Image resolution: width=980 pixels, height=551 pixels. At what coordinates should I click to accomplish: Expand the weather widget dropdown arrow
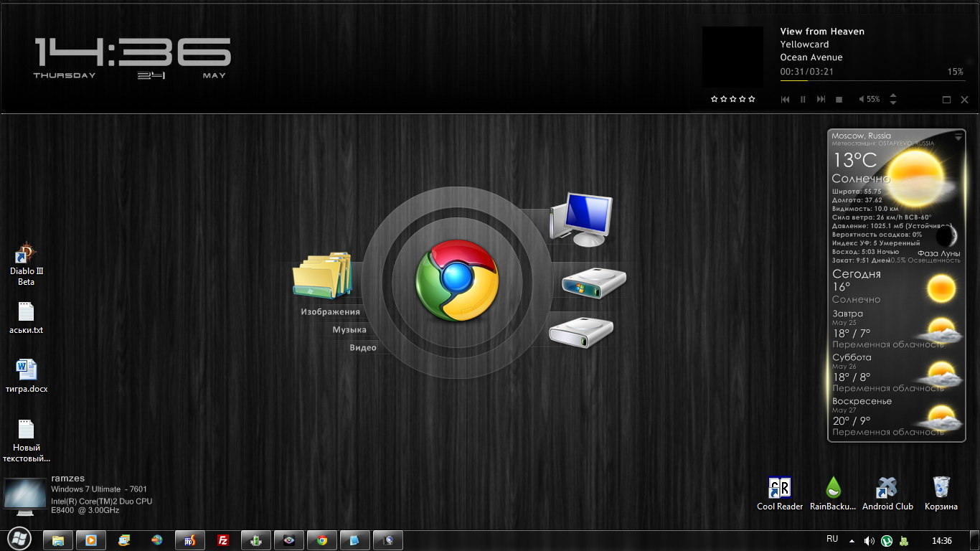coord(958,137)
